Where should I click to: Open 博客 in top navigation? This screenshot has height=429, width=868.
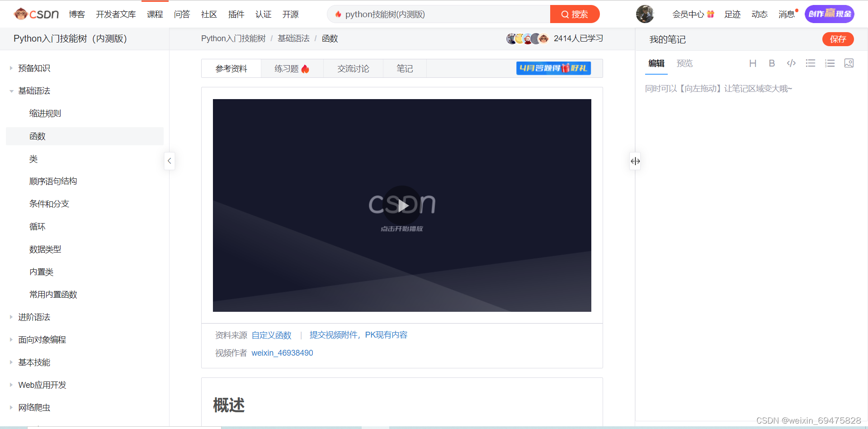coord(77,14)
